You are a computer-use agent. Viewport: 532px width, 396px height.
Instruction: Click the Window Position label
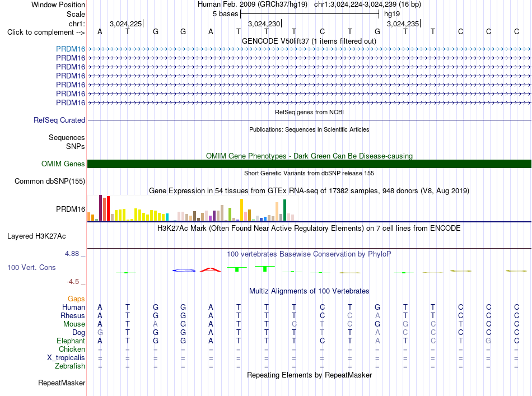click(58, 4)
